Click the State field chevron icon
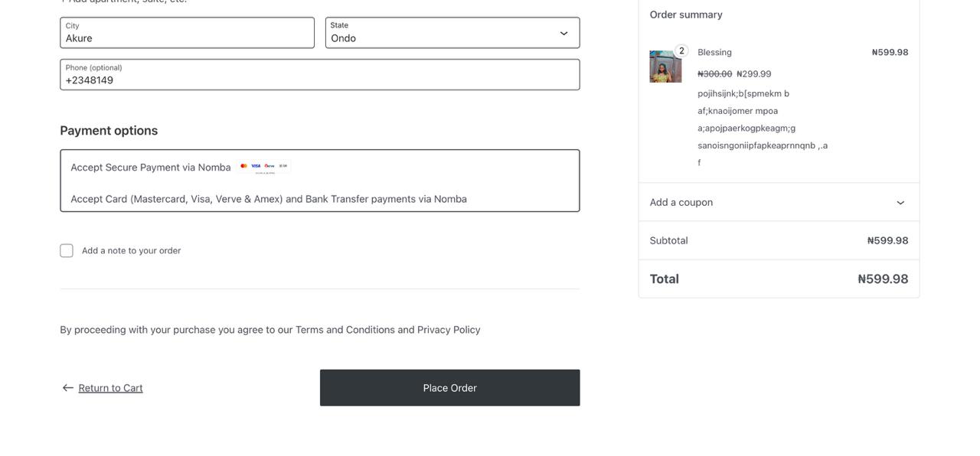This screenshot has width=980, height=456. click(x=563, y=32)
